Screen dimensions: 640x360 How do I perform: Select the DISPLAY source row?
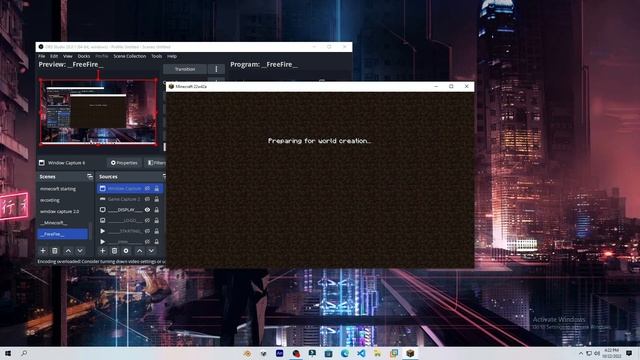(130, 210)
